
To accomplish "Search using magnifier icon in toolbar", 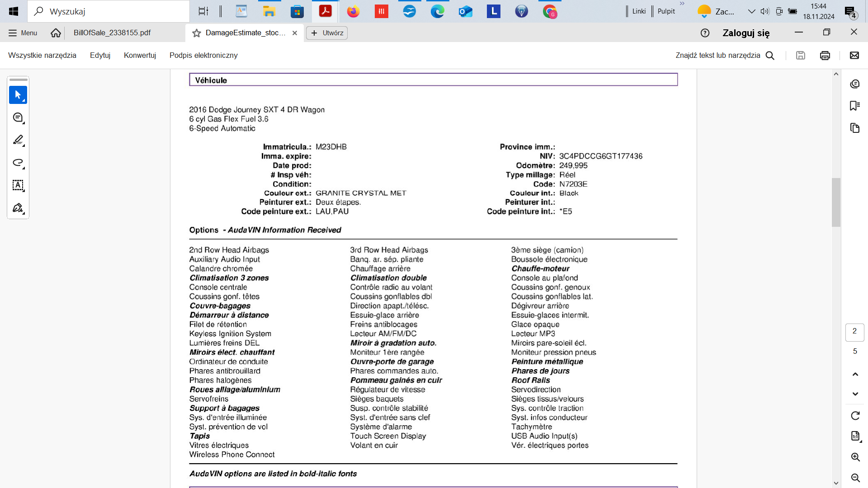I will [770, 55].
